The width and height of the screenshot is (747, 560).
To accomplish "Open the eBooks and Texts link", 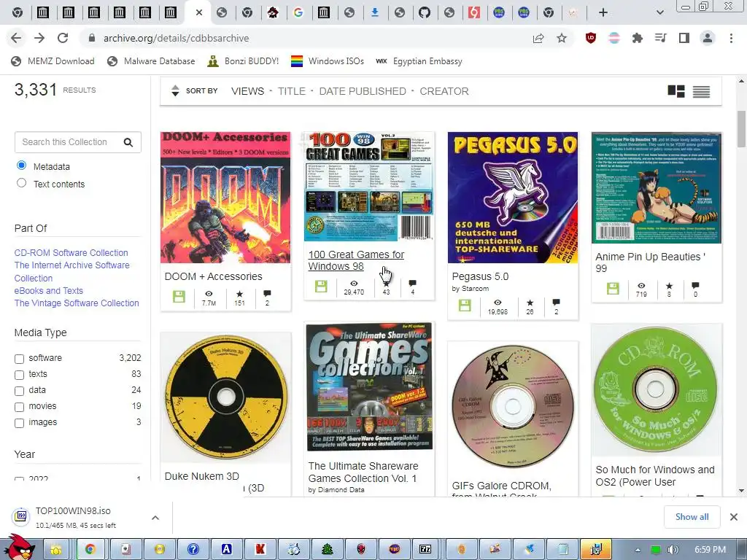I will pos(49,290).
